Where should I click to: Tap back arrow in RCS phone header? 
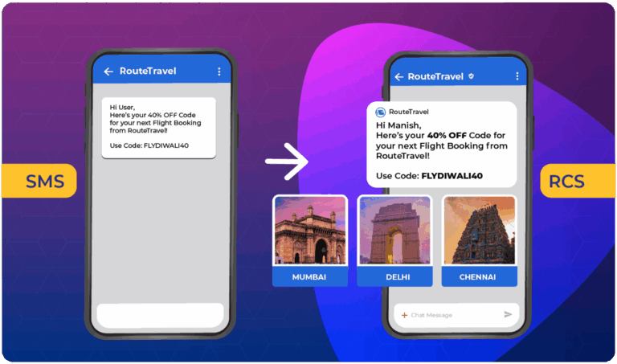coord(398,76)
